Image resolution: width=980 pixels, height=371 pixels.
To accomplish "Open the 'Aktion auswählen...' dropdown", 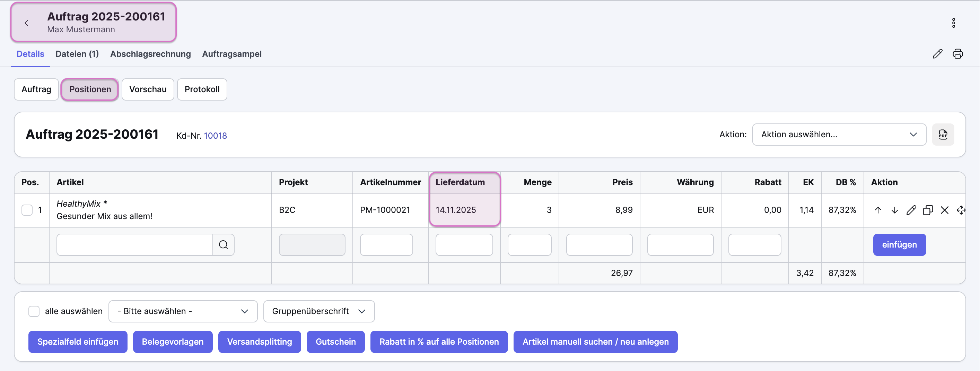I will (x=839, y=134).
